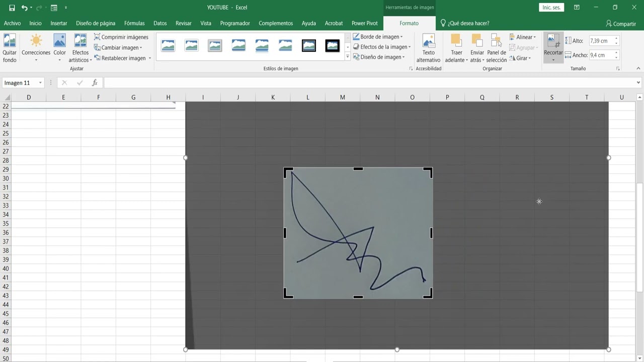Click the insert function fx icon
This screenshot has width=644, height=362.
tap(95, 83)
